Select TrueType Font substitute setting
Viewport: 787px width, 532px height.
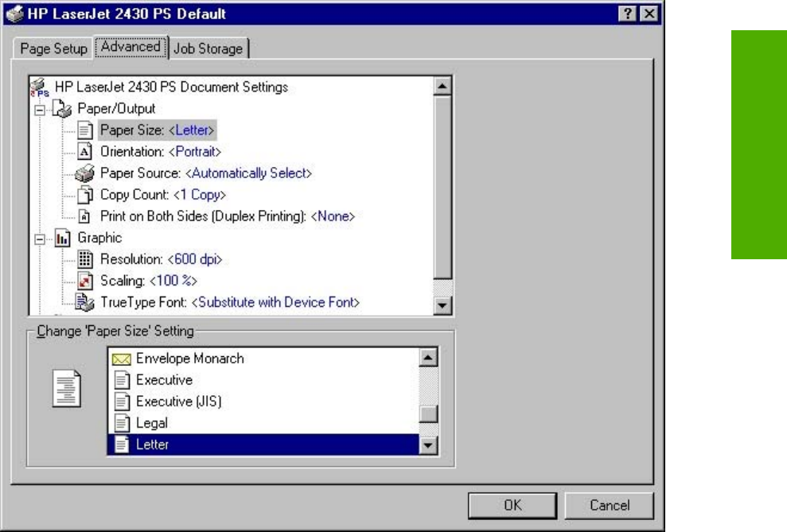coord(230,302)
